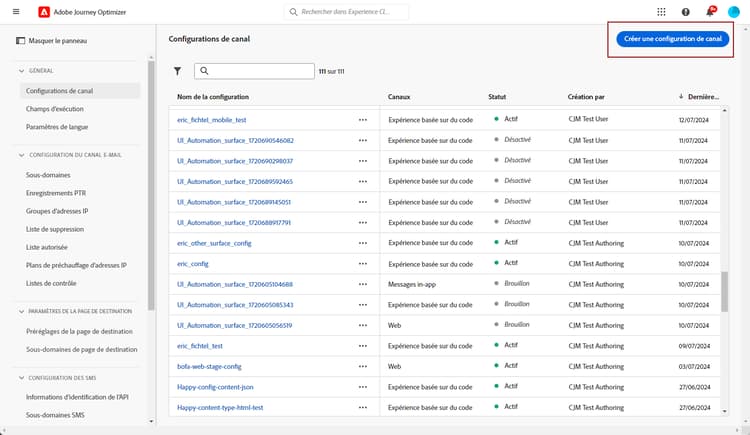Open the apps grid switcher

click(x=661, y=12)
